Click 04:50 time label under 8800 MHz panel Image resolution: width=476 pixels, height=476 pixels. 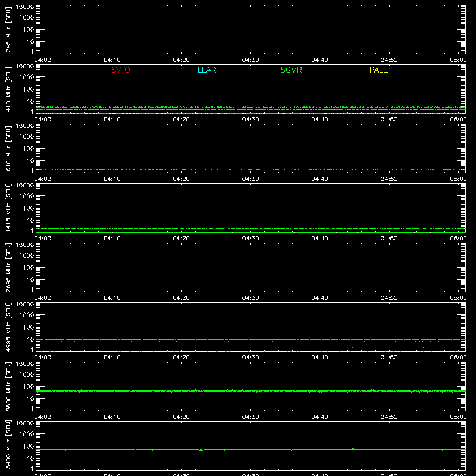389,417
